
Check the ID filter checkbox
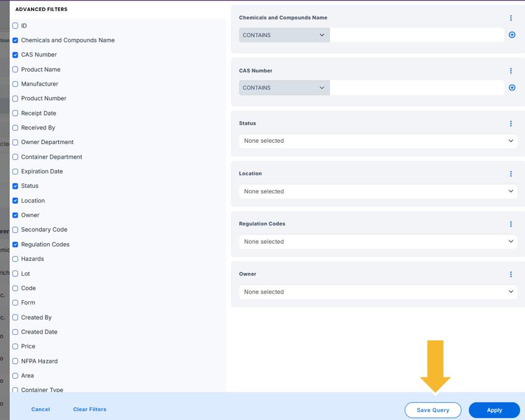pos(15,26)
